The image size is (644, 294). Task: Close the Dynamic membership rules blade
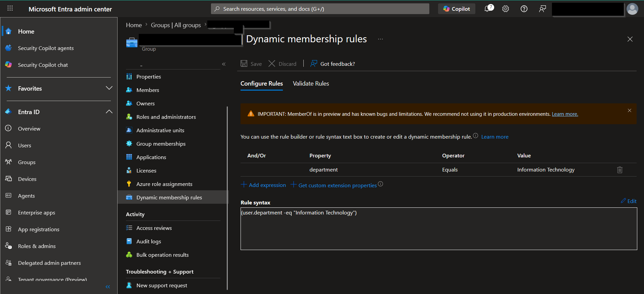click(630, 39)
